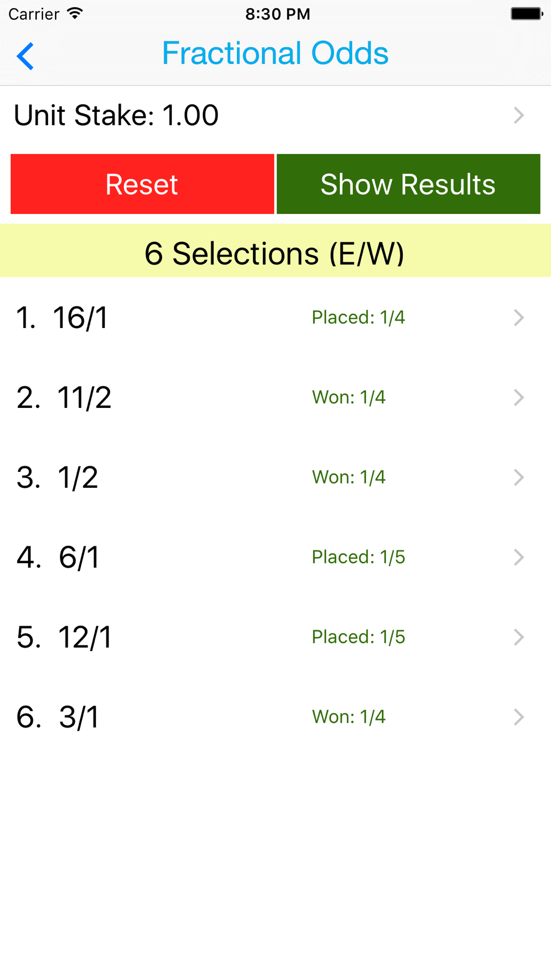Tap the Unit Stake 1.00 field
The width and height of the screenshot is (551, 980).
[116, 115]
